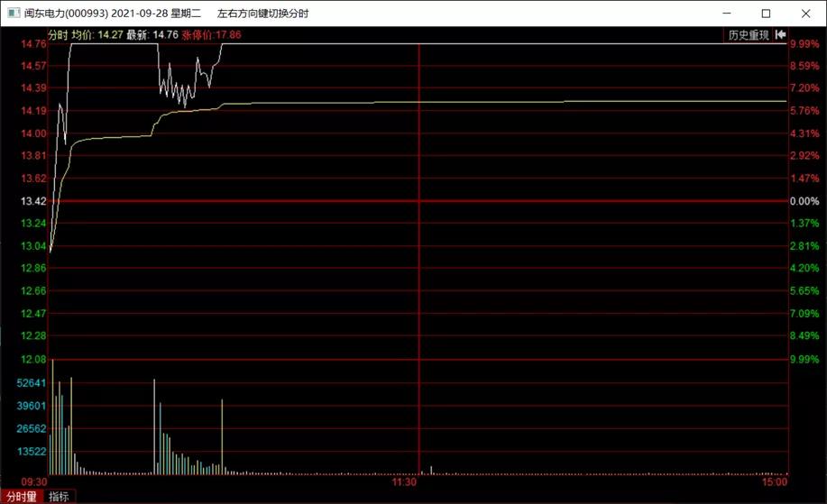This screenshot has height=504, width=827.
Task: Click the 历史重现 button
Action: 748,35
